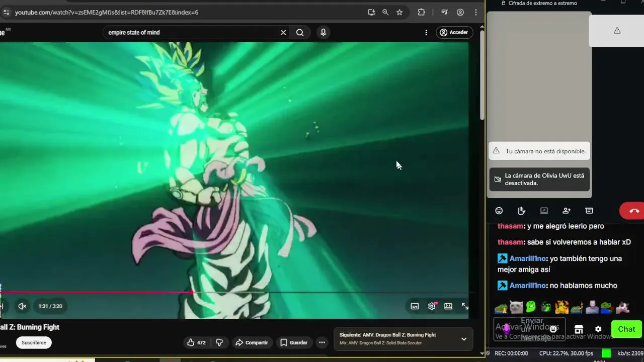Screen dimensions: 644x362
Task: Open Chrome three-dot menu
Action: 476,12
